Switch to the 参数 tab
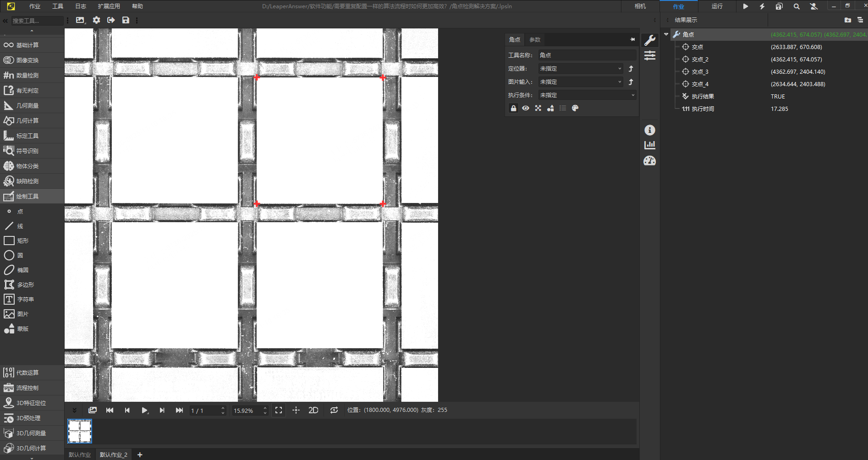The width and height of the screenshot is (868, 460). click(535, 40)
